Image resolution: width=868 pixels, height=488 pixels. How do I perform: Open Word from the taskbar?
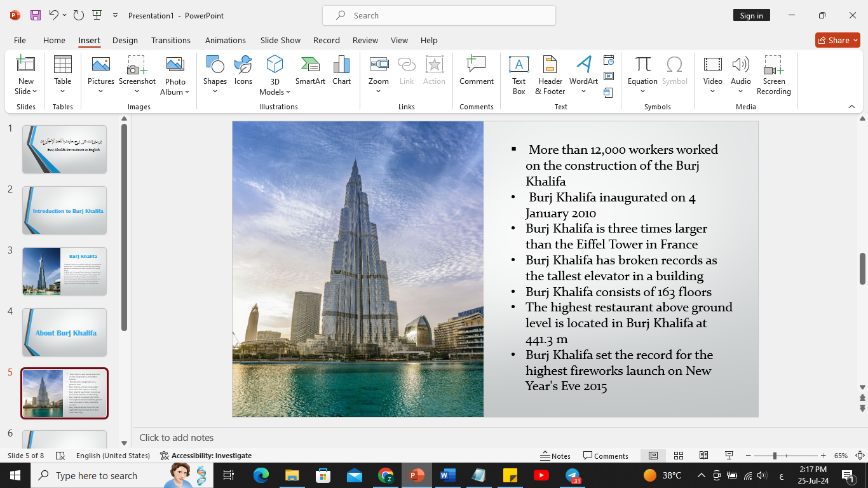point(447,475)
